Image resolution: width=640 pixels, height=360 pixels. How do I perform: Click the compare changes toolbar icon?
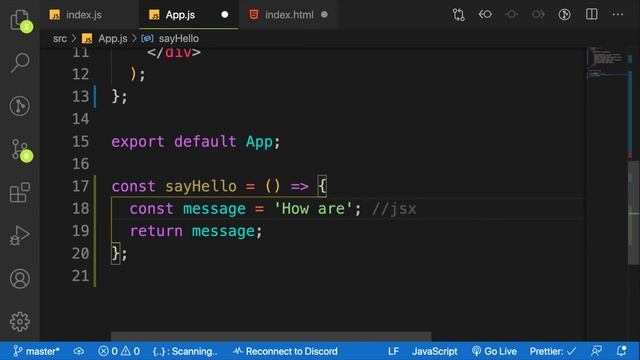pos(458,15)
